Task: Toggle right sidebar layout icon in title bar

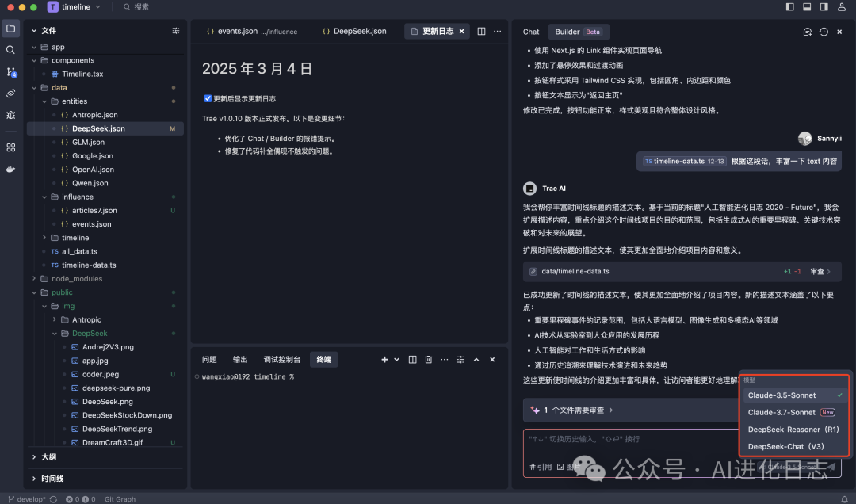Action: click(824, 6)
